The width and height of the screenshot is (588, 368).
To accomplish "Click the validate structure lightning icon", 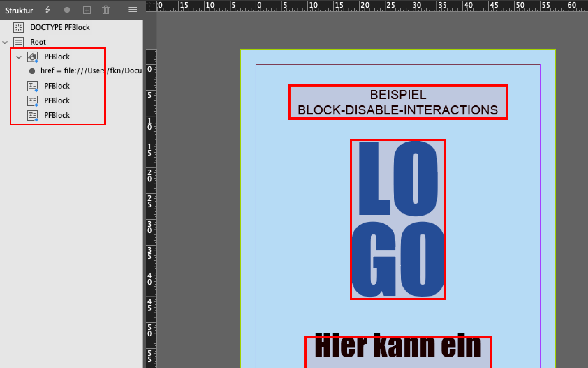I will pos(48,10).
